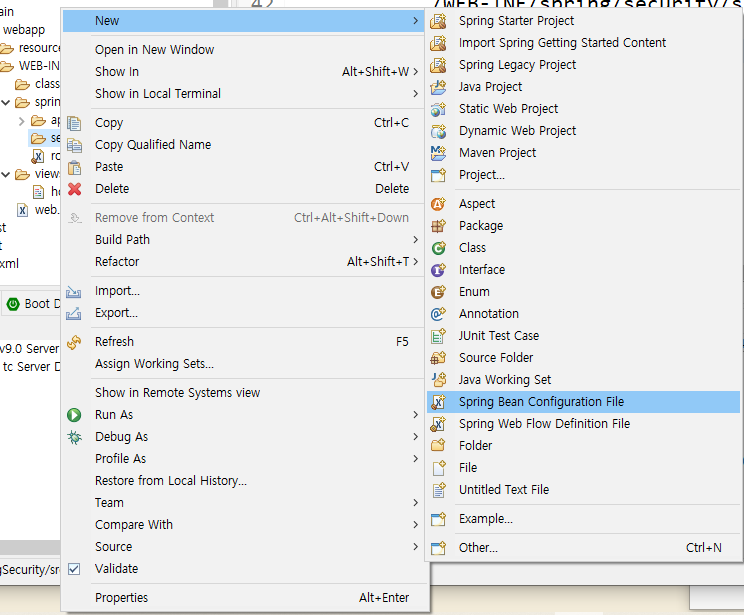The width and height of the screenshot is (744, 615).
Task: Click the Java Project icon
Action: click(438, 87)
